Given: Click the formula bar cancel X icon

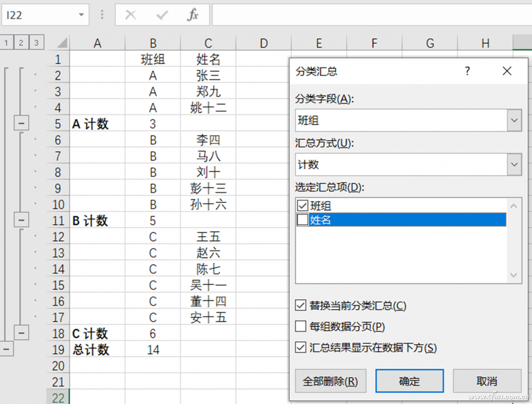Looking at the screenshot, I should [x=130, y=15].
